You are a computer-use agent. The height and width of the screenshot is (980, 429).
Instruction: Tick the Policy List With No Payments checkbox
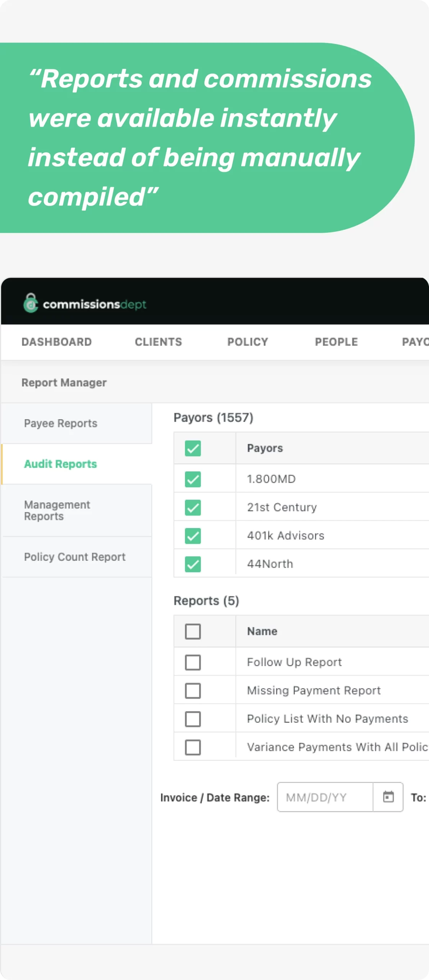click(193, 719)
